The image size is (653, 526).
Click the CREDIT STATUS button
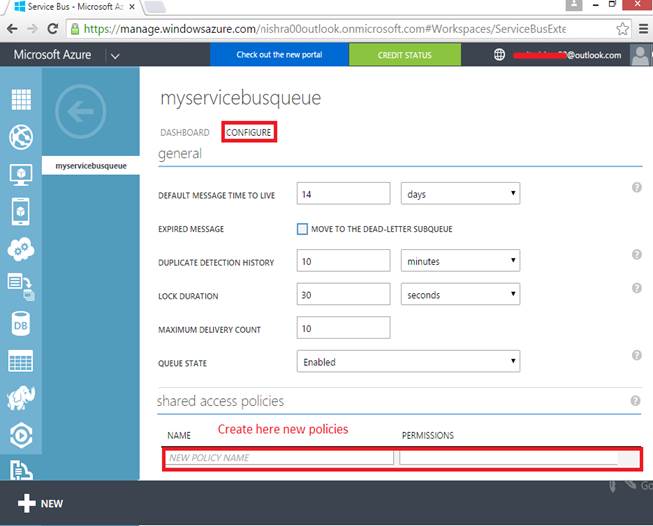405,55
